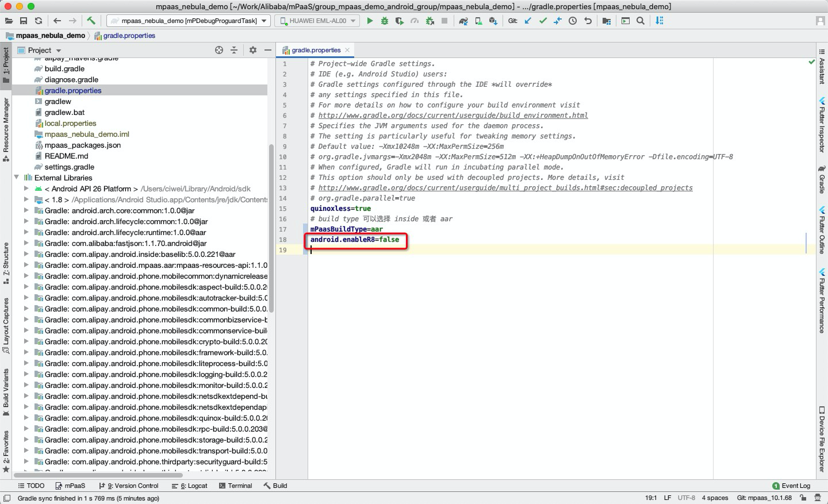The height and width of the screenshot is (504, 828).
Task: Run the app with green play icon
Action: coord(370,21)
